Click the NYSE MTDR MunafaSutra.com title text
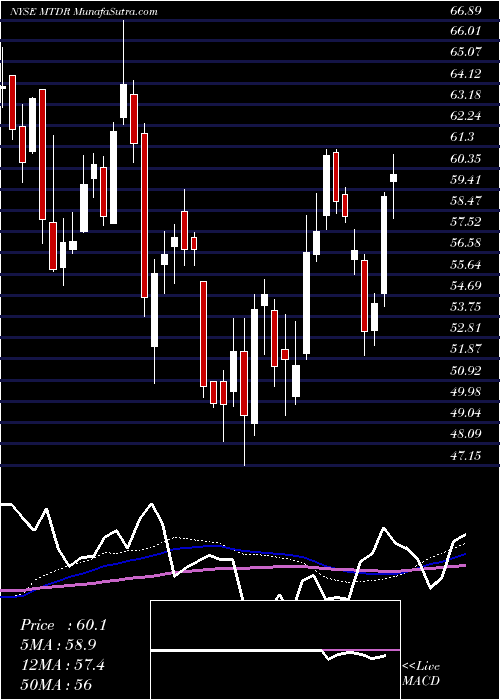 coord(83,12)
